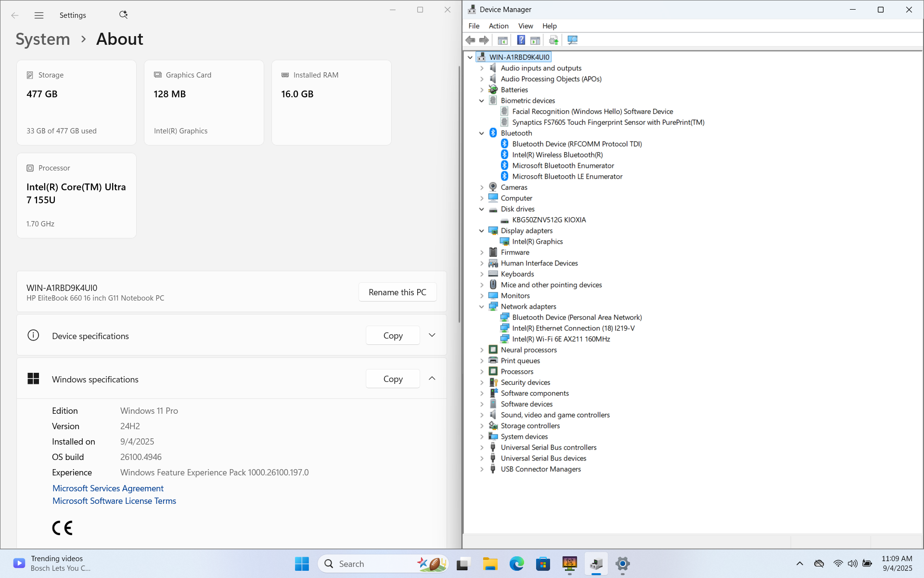Click the Scan for hardware changes toolbar icon
924x578 pixels.
[x=572, y=40]
